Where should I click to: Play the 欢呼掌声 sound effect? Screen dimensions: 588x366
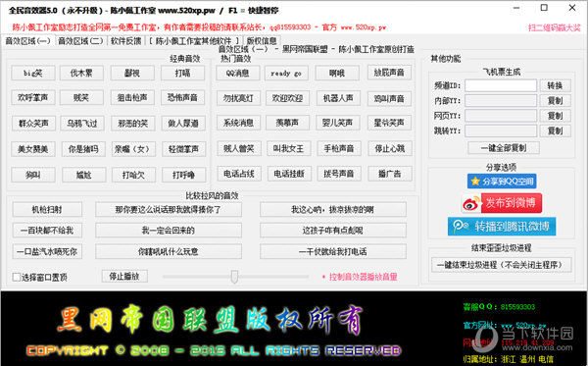tap(33, 97)
